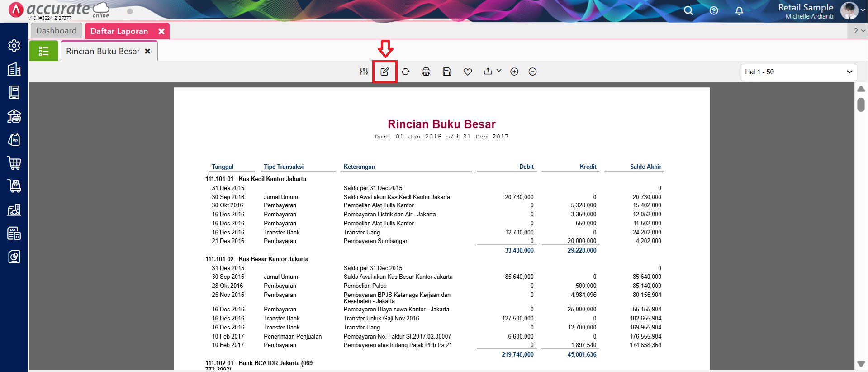Screen dimensions: 868x372
Task: Expand the export dropdown arrow
Action: pyautogui.click(x=499, y=71)
